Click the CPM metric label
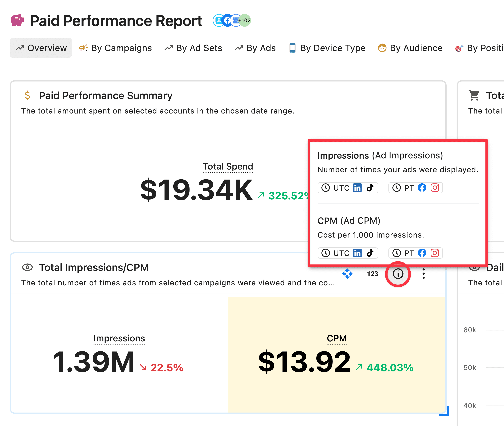504x426 pixels. (336, 338)
